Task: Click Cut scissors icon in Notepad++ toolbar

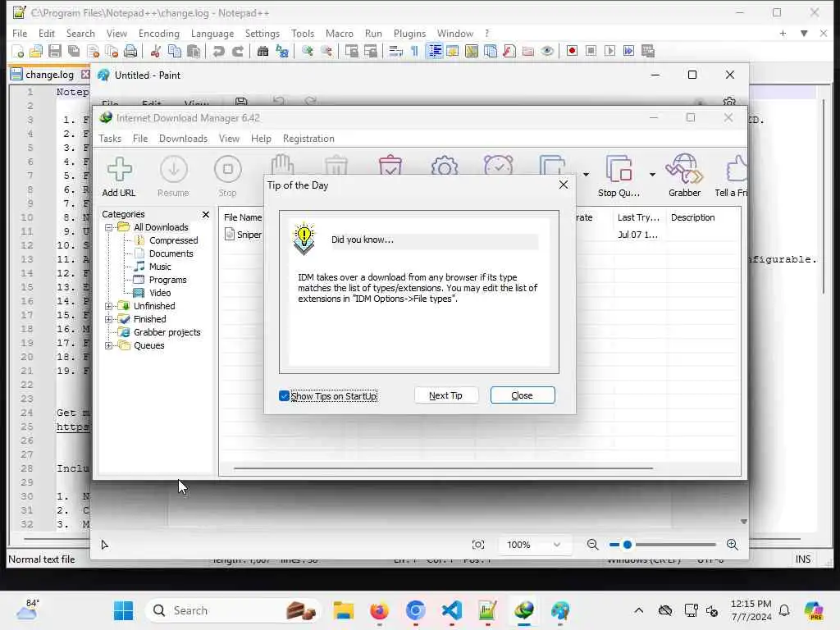Action: (155, 51)
